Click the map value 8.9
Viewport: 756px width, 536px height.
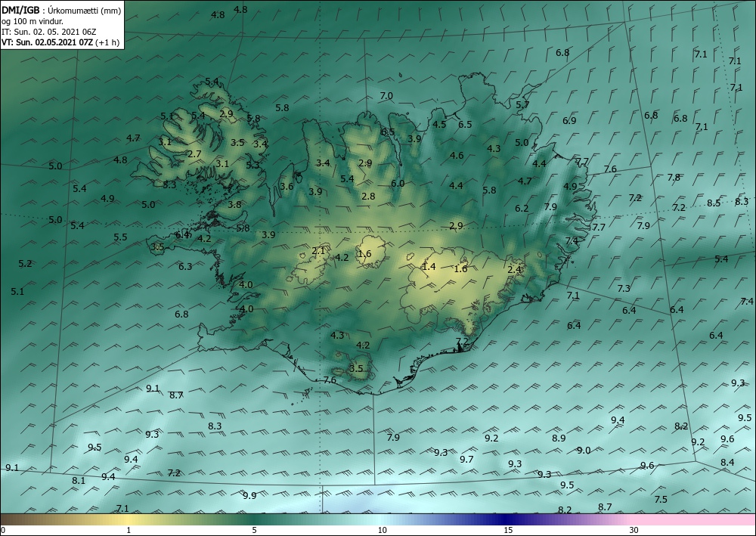(x=559, y=438)
